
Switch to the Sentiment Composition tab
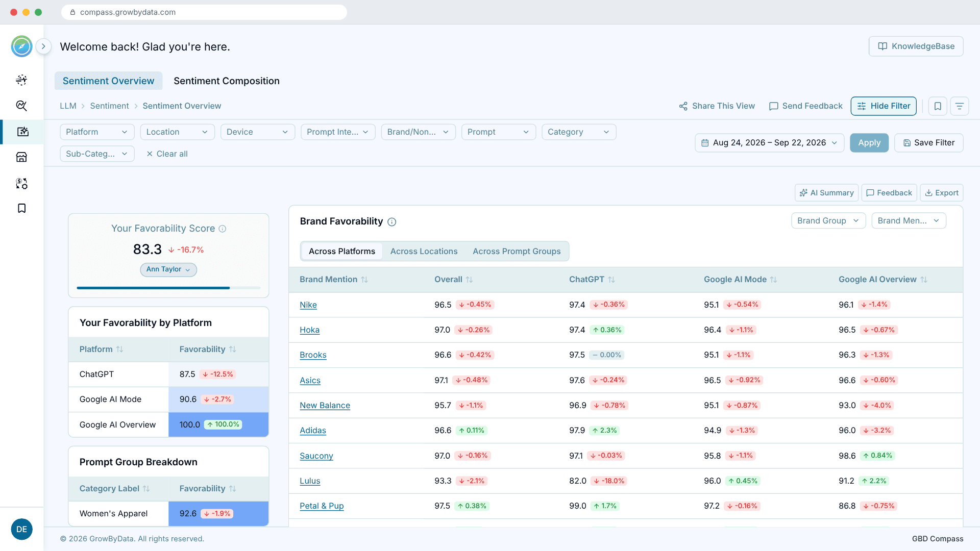click(x=227, y=81)
